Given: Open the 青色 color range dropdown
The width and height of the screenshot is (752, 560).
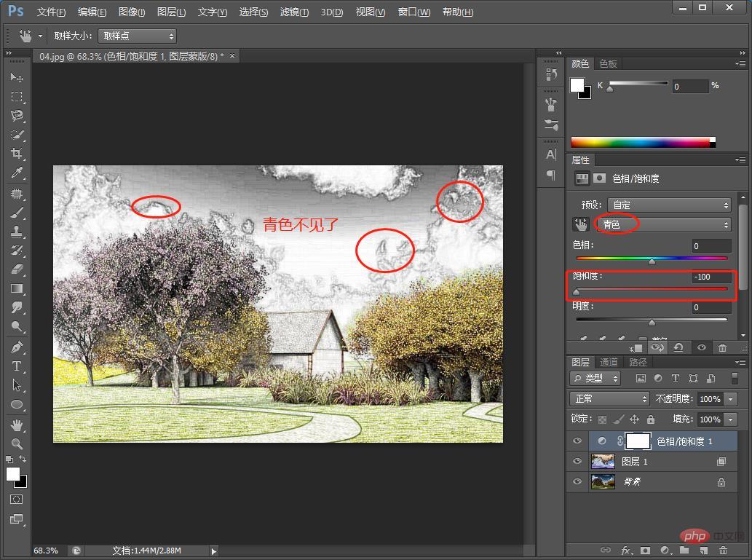Looking at the screenshot, I should pos(664,224).
